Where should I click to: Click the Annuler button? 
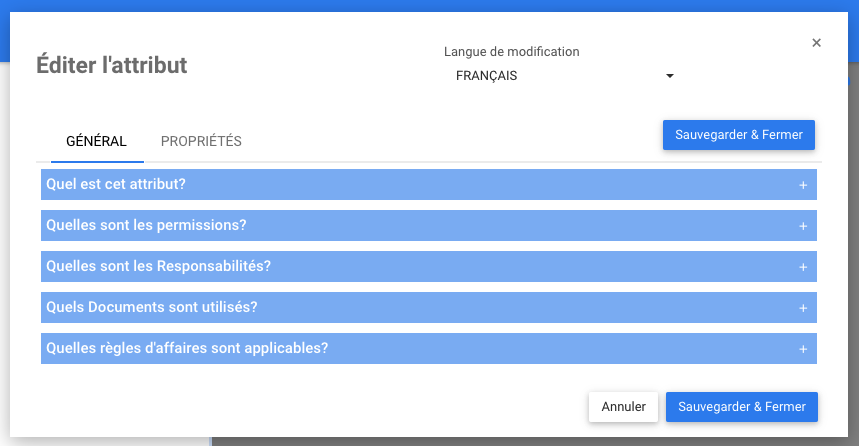623,407
